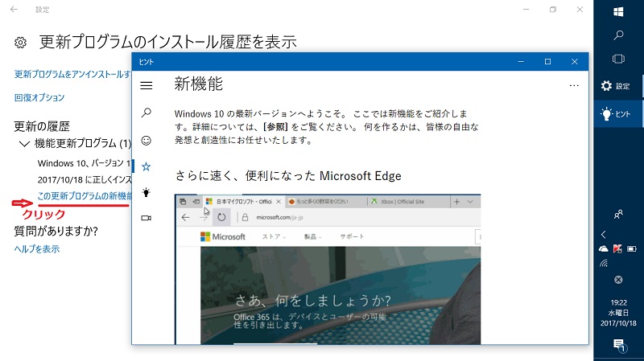This screenshot has height=361, width=644.
Task: Click the Windows Start logo on the taskbar
Action: [618, 12]
